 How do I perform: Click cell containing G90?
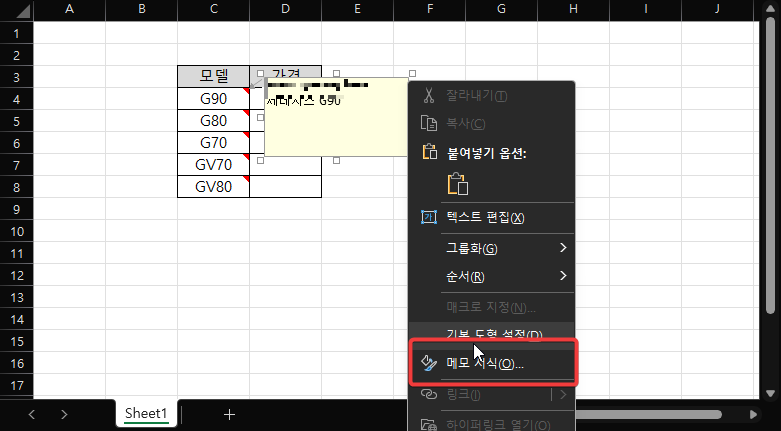point(213,99)
